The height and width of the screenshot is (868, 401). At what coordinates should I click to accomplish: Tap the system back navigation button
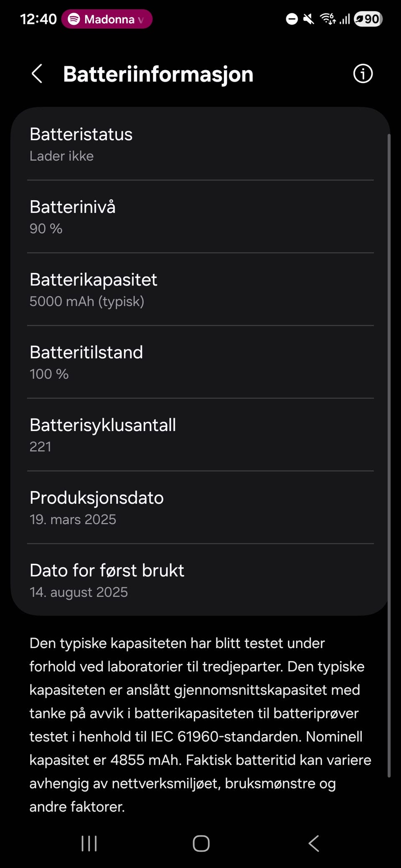(x=314, y=843)
